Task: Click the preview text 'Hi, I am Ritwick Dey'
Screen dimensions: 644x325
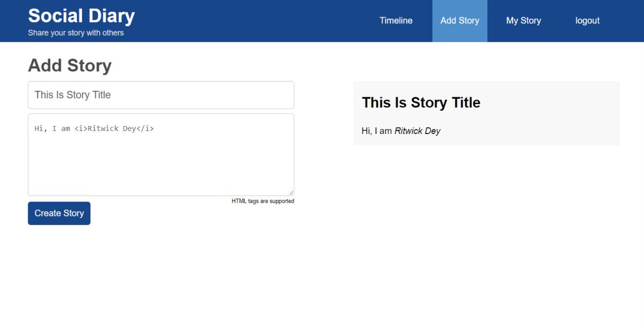Action: tap(401, 131)
